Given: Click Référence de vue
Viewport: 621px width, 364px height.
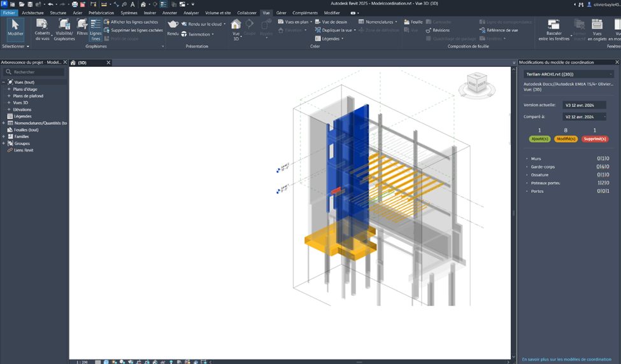Looking at the screenshot, I should point(499,31).
